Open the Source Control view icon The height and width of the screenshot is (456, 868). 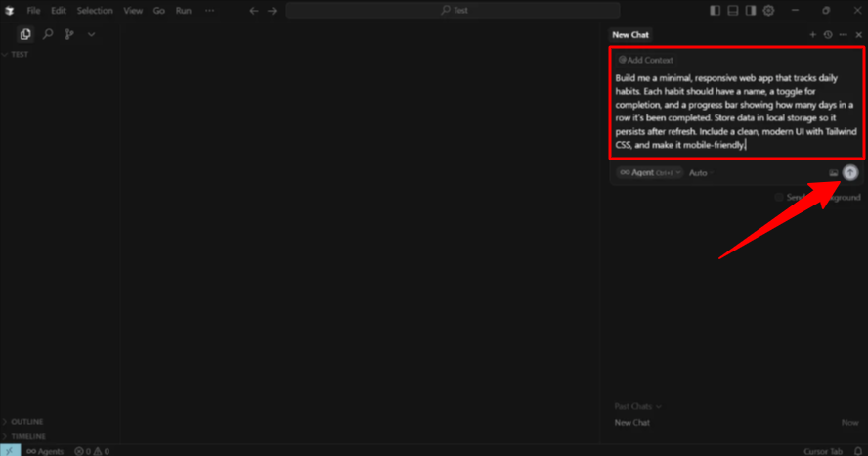coord(69,34)
